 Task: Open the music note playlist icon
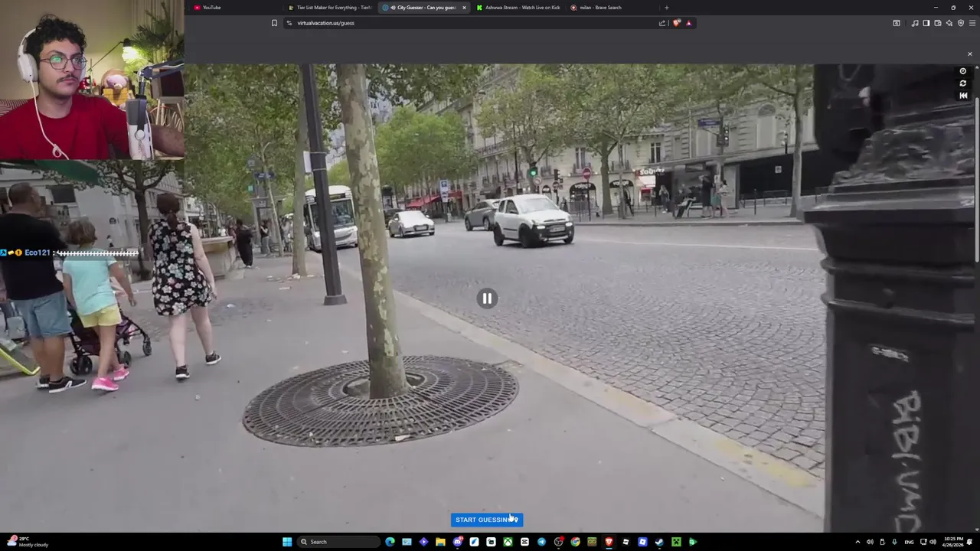click(x=915, y=23)
